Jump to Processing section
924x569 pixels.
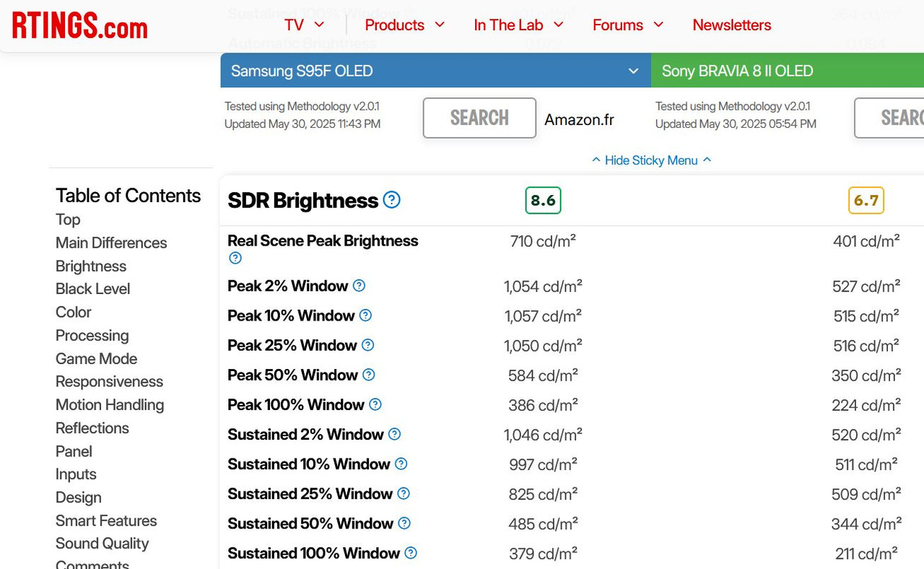pyautogui.click(x=92, y=335)
